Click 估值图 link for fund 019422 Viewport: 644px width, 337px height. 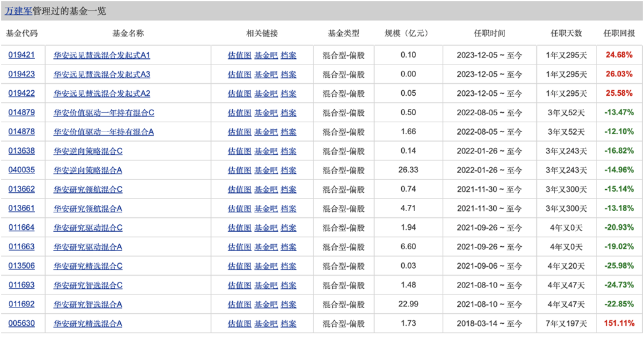tap(239, 94)
